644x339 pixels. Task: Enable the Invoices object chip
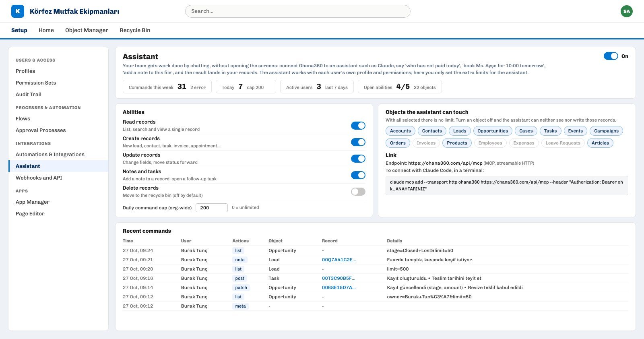click(x=426, y=143)
